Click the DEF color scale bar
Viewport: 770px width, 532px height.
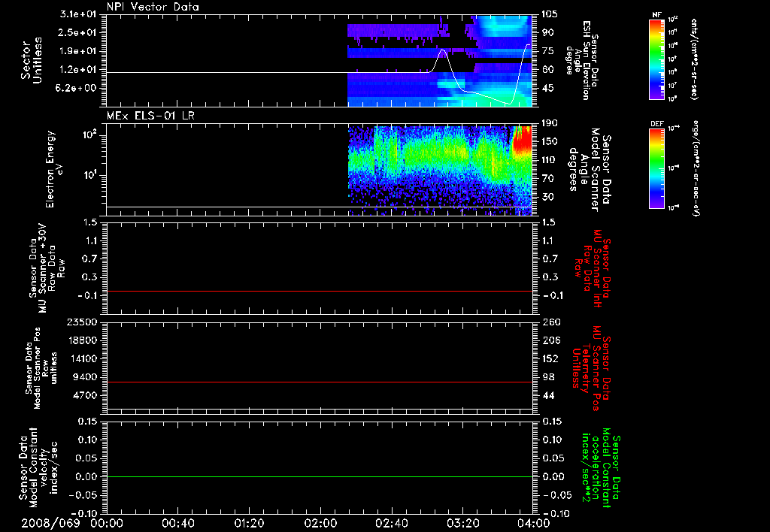point(656,168)
